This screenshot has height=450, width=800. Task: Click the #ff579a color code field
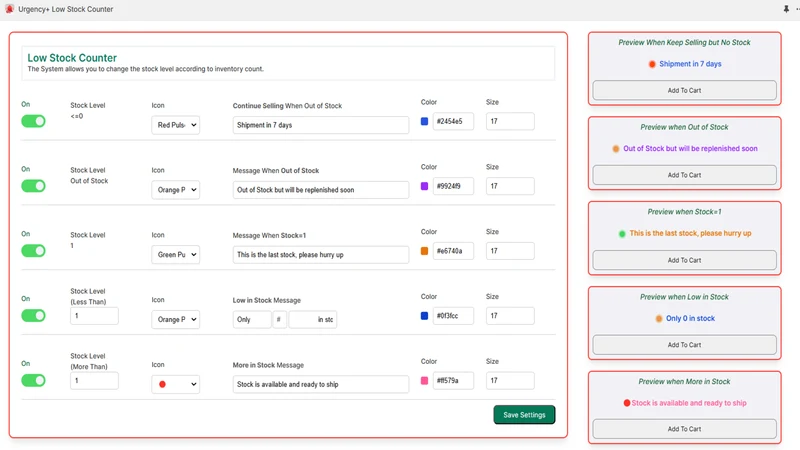pyautogui.click(x=453, y=381)
